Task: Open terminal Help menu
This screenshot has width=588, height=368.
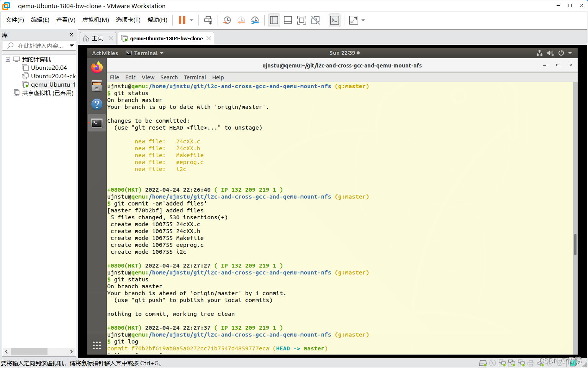Action: point(218,77)
